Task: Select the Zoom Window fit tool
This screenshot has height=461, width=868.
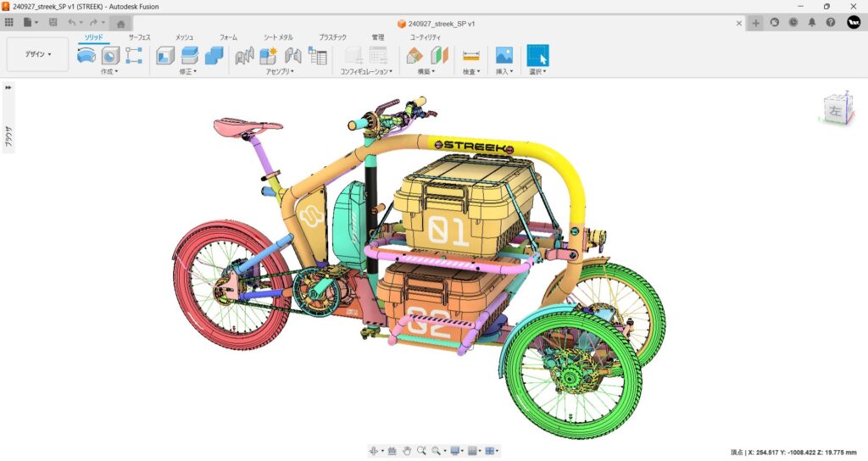Action: [x=437, y=451]
